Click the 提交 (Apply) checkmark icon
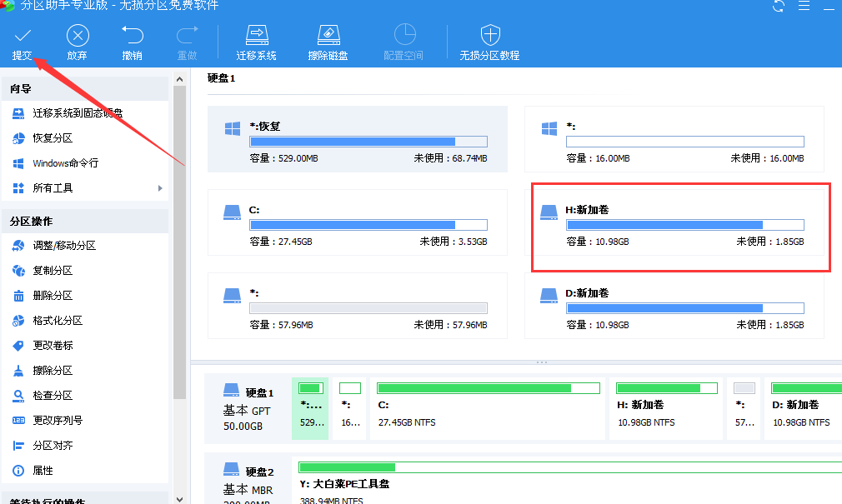Viewport: 842px width, 504px height. [x=23, y=36]
